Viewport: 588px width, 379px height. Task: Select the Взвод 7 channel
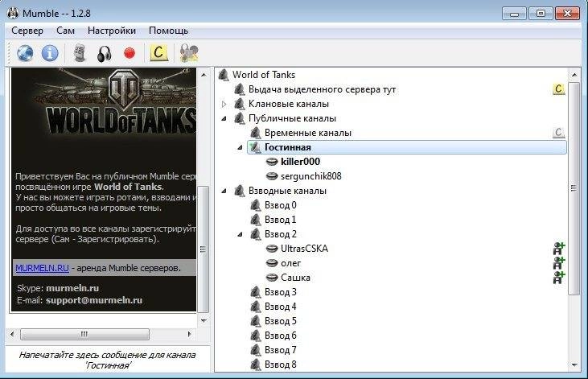click(x=281, y=350)
